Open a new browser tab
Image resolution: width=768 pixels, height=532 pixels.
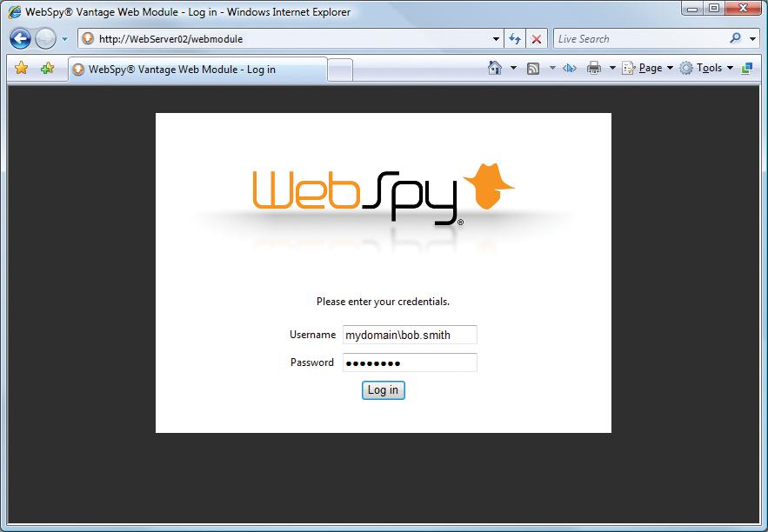tap(339, 69)
